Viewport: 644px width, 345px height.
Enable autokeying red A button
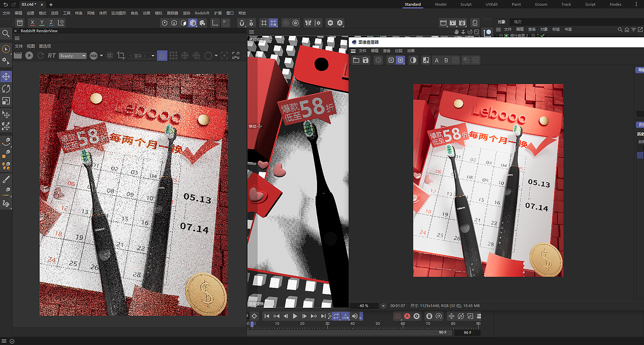(x=407, y=316)
